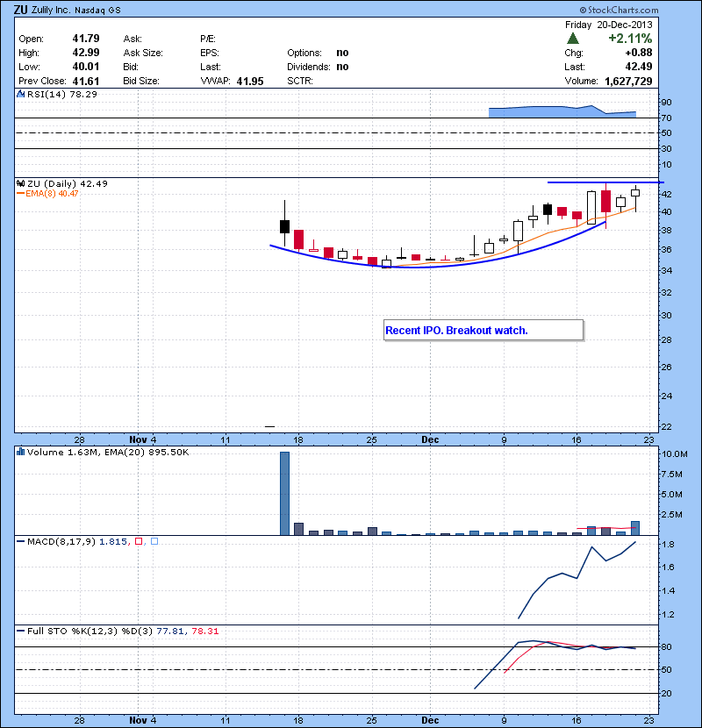Click the Volume bars legend icon

pyautogui.click(x=21, y=452)
